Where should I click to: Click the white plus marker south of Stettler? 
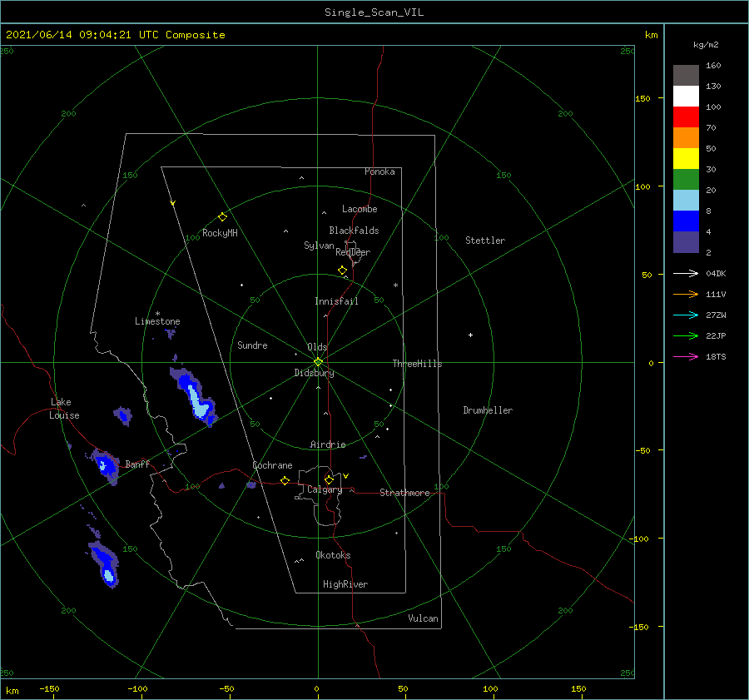pyautogui.click(x=470, y=335)
